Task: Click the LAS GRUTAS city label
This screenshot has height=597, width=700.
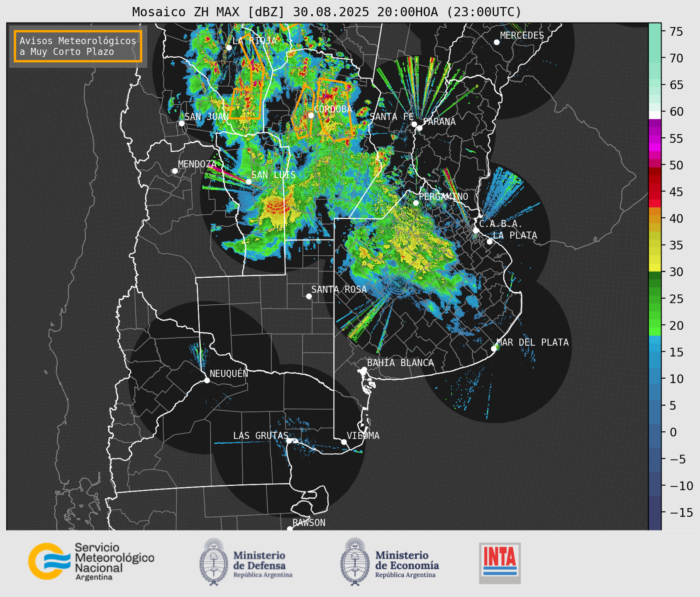Action: [261, 436]
